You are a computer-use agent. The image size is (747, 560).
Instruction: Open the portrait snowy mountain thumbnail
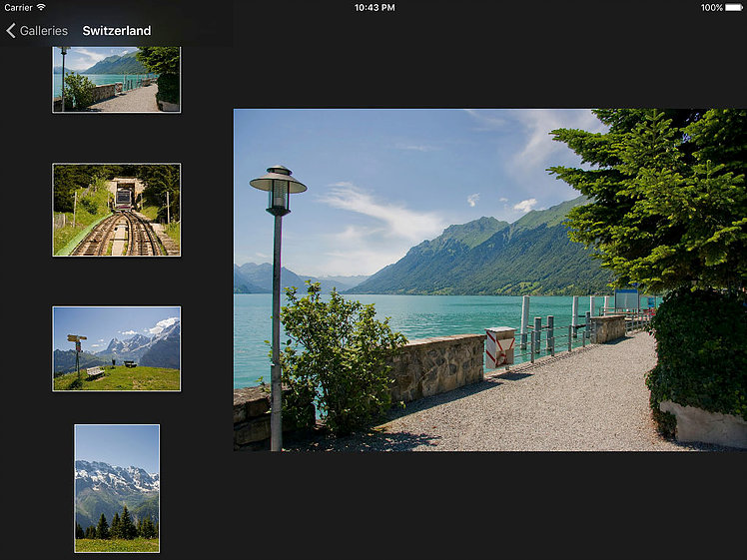(117, 488)
